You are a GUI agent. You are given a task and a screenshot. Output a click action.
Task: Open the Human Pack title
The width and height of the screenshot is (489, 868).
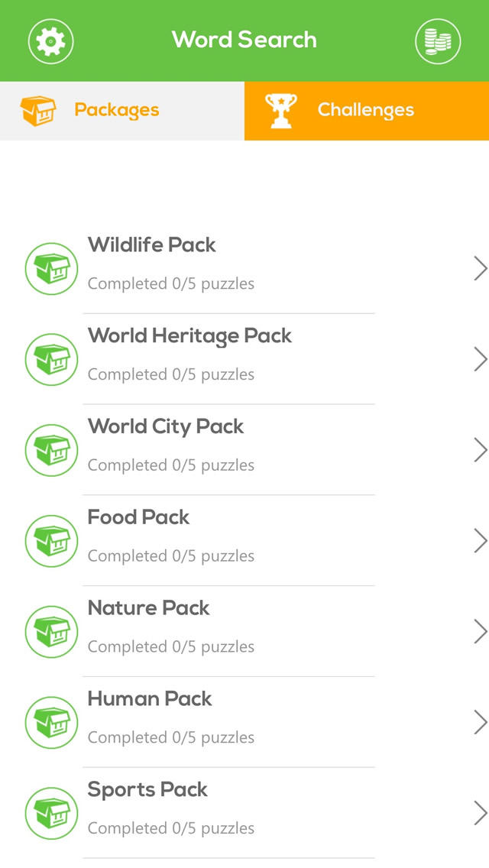click(150, 698)
